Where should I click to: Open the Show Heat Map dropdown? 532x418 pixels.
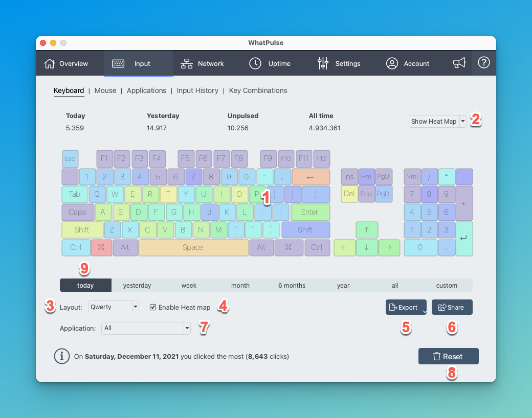(x=437, y=122)
